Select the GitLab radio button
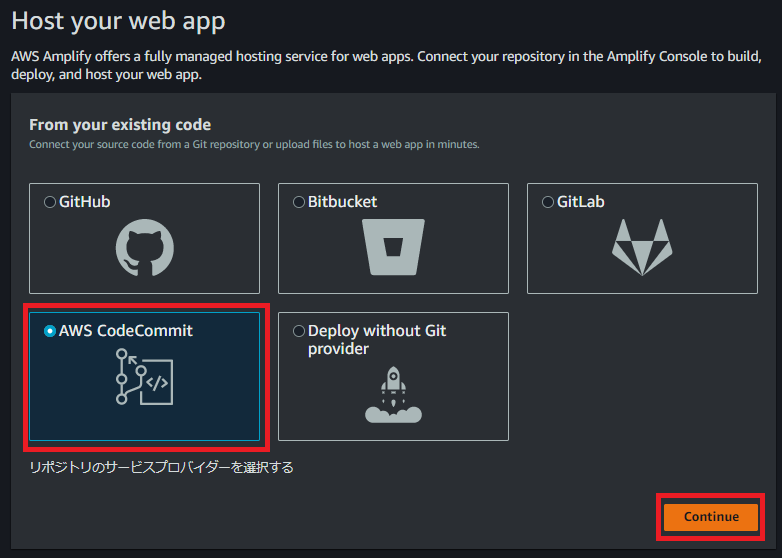The image size is (782, 558). coord(548,202)
